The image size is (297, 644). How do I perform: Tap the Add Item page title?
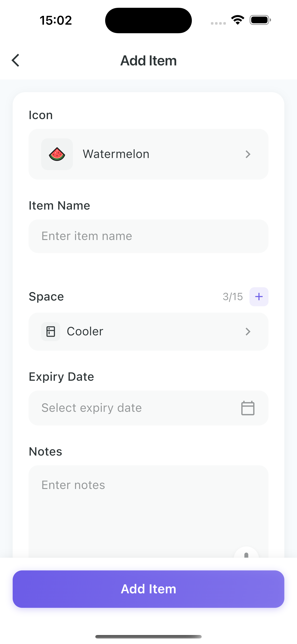point(148,61)
